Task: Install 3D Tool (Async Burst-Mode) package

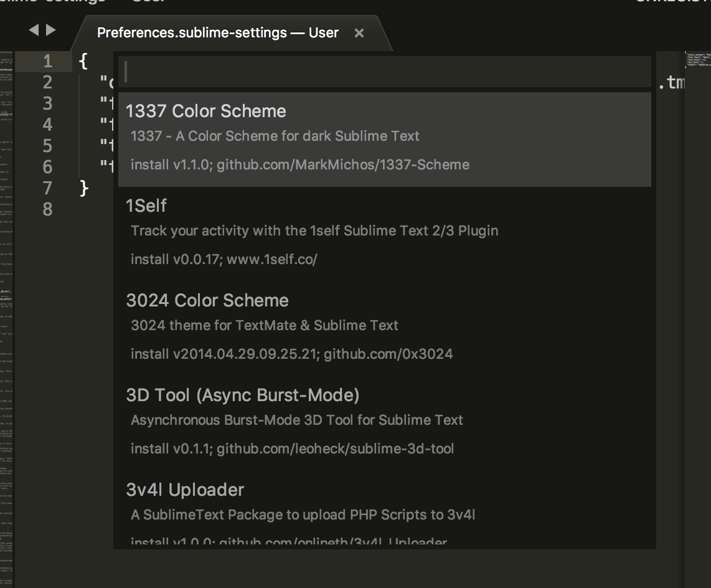Action: pyautogui.click(x=243, y=395)
